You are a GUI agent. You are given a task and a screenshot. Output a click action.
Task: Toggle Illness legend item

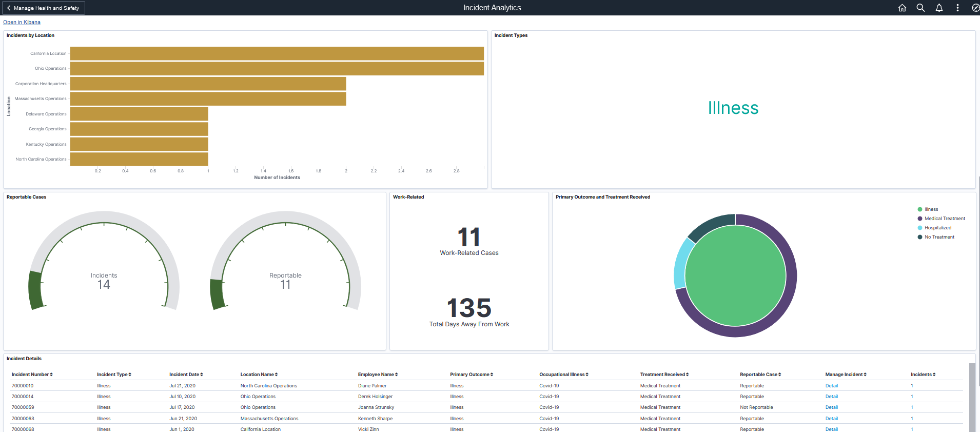931,209
